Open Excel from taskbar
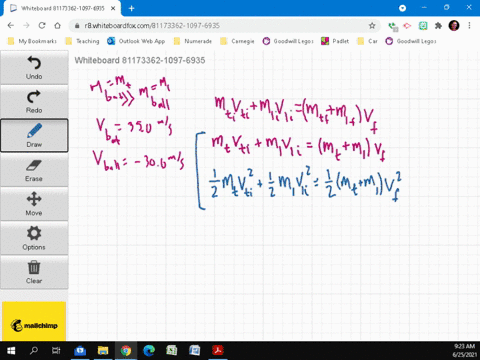 click(x=172, y=351)
